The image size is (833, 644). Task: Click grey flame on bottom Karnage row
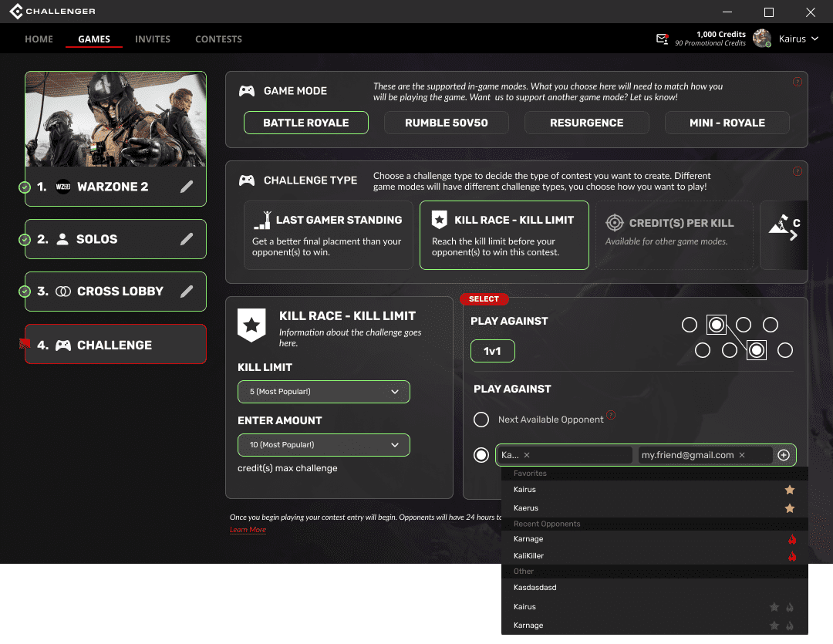tap(790, 626)
